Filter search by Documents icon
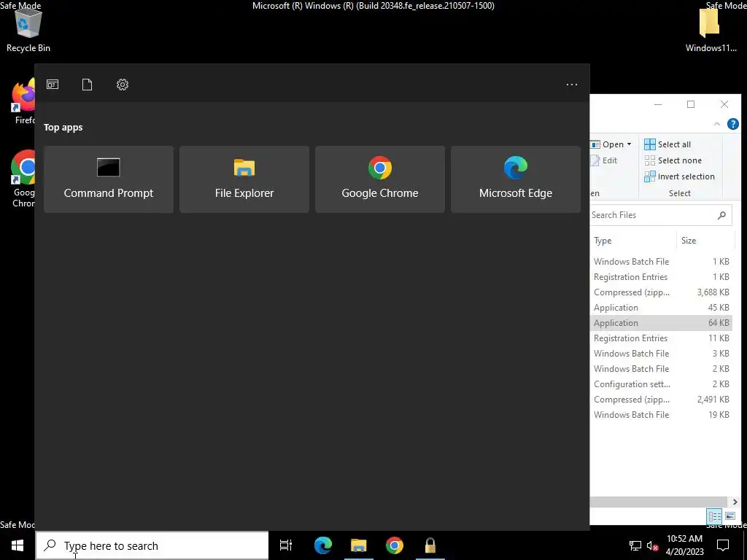The height and width of the screenshot is (560, 747). click(88, 85)
